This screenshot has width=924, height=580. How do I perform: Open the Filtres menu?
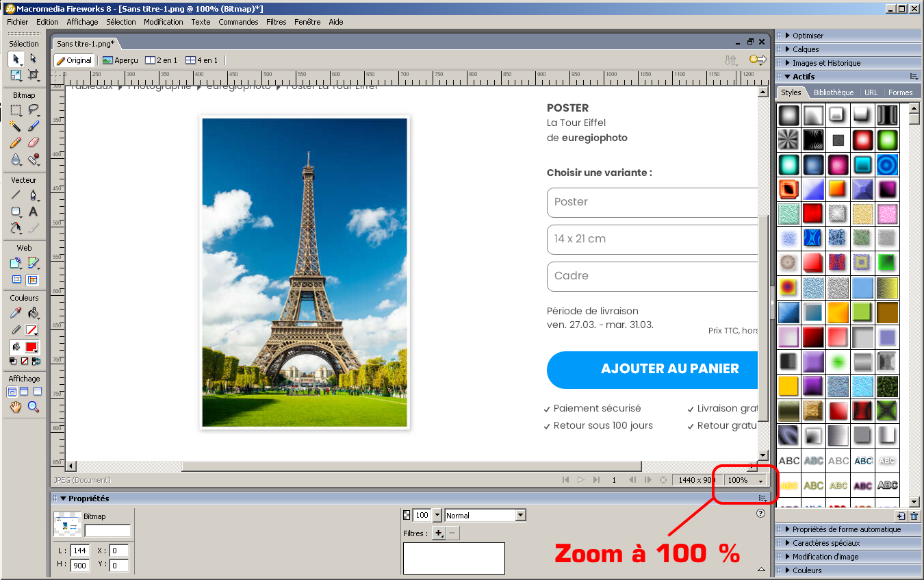(276, 22)
